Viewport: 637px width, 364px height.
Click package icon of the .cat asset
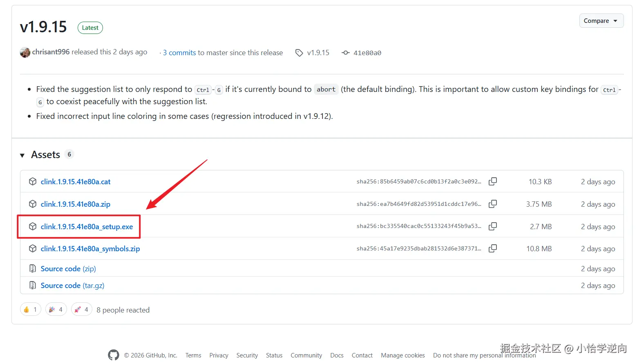tap(33, 181)
